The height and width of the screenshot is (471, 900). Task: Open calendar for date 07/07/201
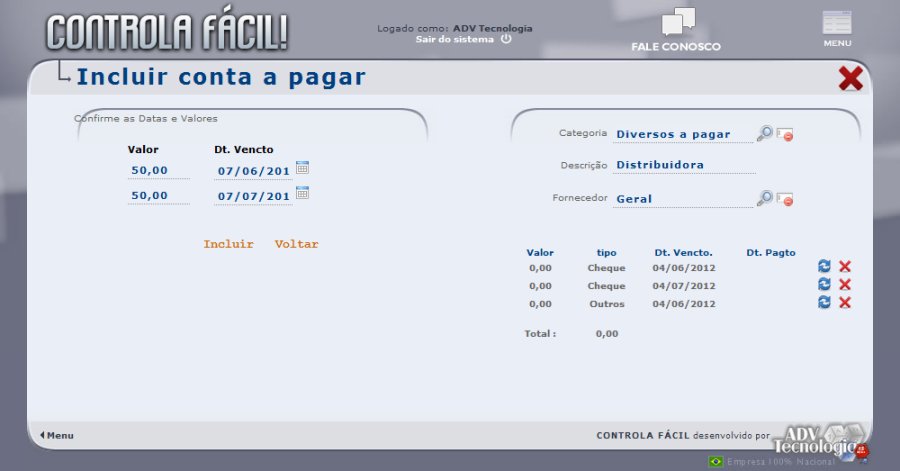point(302,193)
